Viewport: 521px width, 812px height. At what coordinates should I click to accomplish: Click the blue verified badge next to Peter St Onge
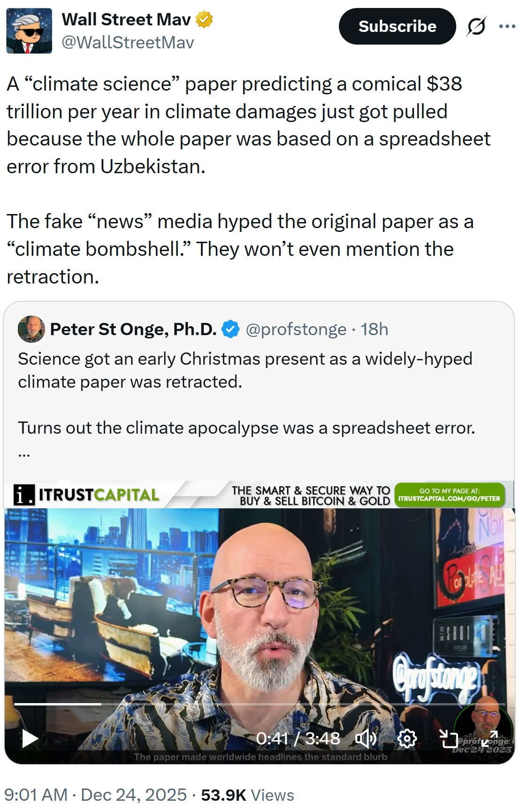tap(230, 329)
